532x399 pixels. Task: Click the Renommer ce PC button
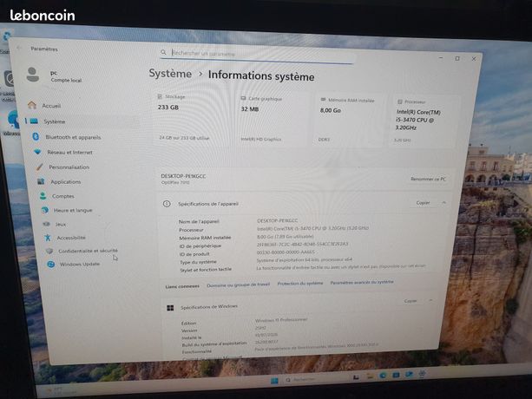pos(428,179)
